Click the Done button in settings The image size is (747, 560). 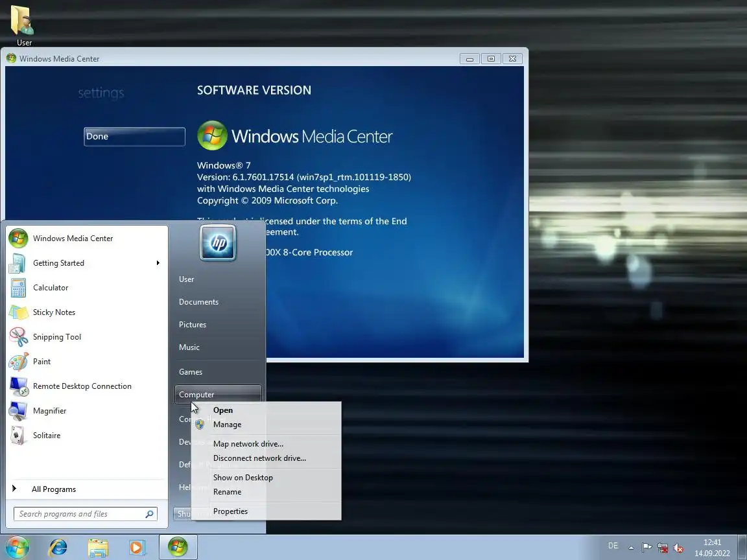[x=134, y=136]
